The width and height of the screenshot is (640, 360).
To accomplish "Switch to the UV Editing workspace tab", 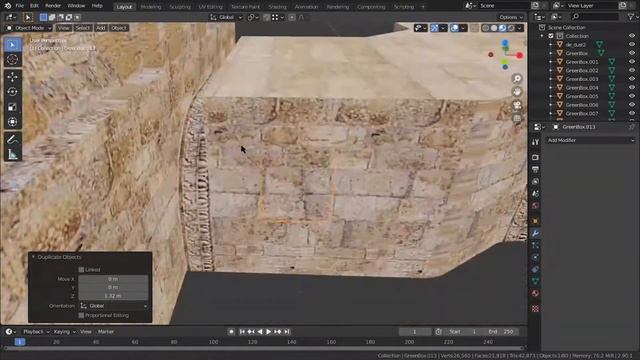I will (x=210, y=7).
